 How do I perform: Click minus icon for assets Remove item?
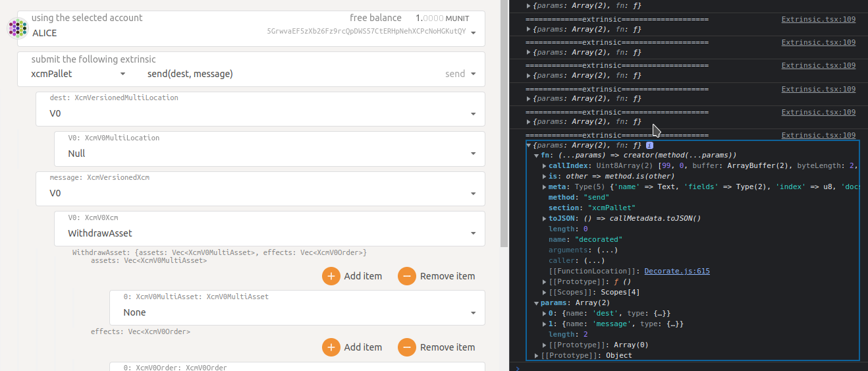pyautogui.click(x=407, y=276)
